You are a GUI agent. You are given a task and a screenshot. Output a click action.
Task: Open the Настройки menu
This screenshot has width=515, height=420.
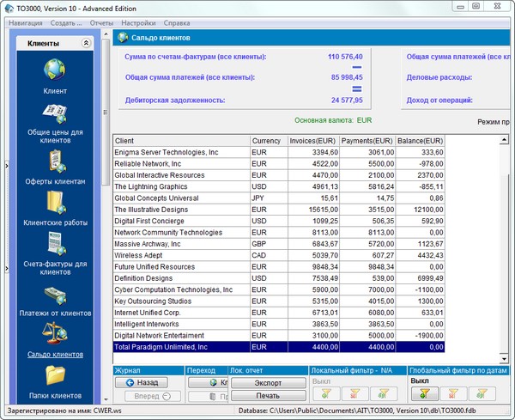click(x=138, y=22)
